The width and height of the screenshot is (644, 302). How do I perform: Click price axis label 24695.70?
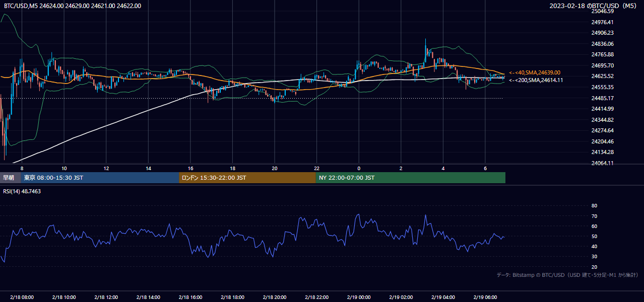click(x=603, y=65)
